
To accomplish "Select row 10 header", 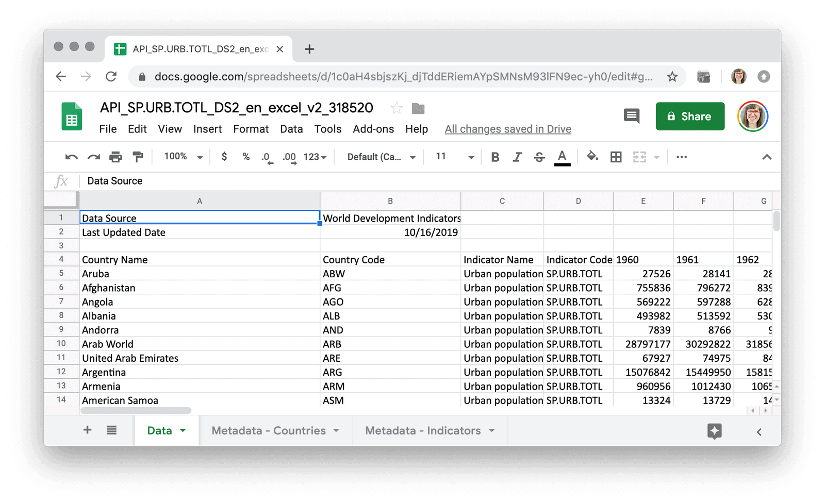I will [61, 344].
